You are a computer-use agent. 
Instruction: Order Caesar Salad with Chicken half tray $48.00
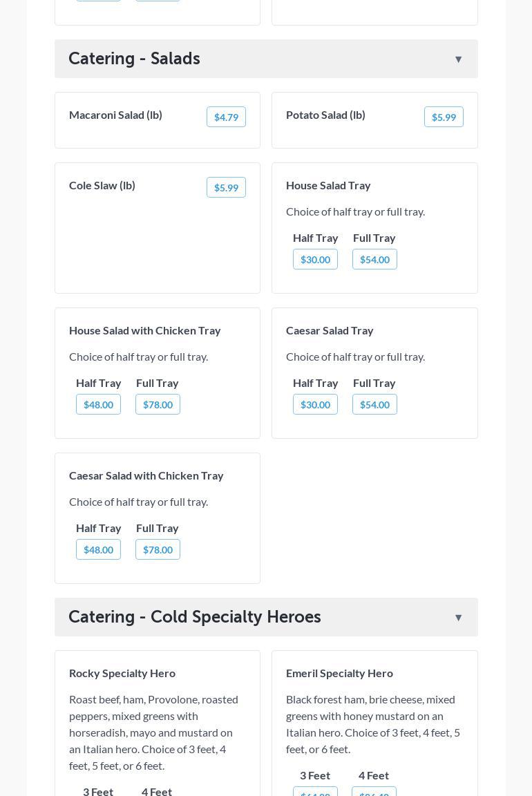[98, 550]
